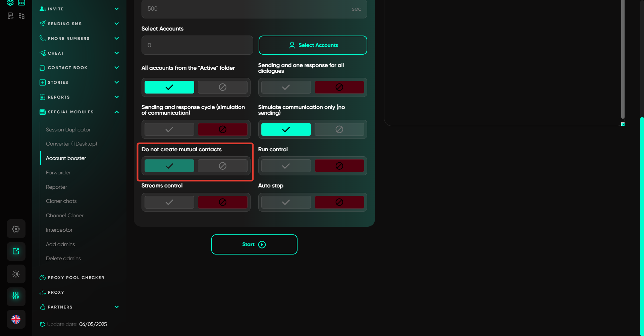Click the vertical scrollbar of the log panel

623,60
